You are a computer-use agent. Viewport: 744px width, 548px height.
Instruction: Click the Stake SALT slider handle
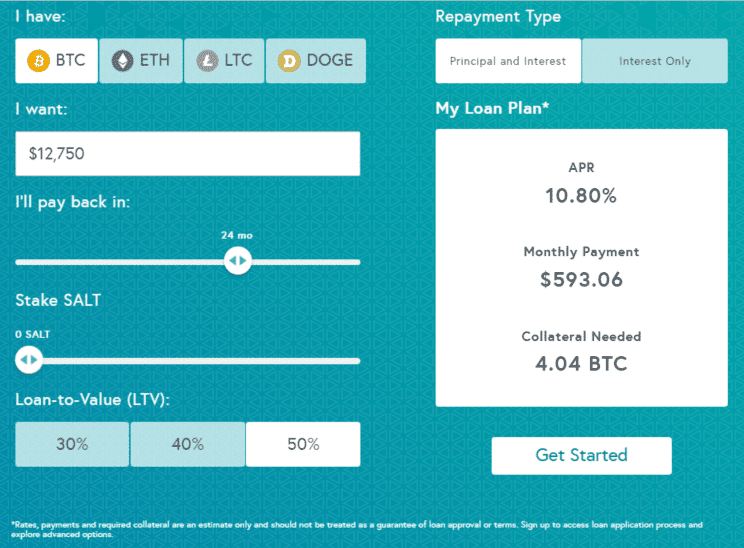[x=29, y=360]
